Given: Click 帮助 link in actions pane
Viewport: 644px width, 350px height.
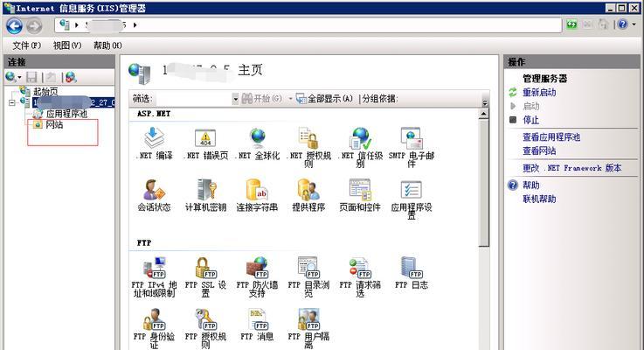Looking at the screenshot, I should tap(531, 185).
